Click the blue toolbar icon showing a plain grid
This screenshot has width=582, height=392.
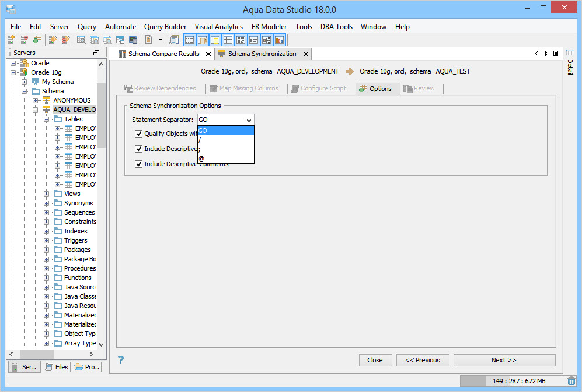228,40
